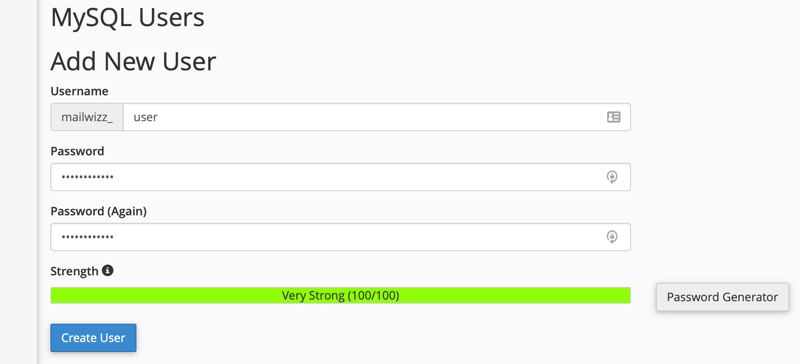The width and height of the screenshot is (800, 364).
Task: Open the Strength info tooltip icon
Action: [107, 271]
